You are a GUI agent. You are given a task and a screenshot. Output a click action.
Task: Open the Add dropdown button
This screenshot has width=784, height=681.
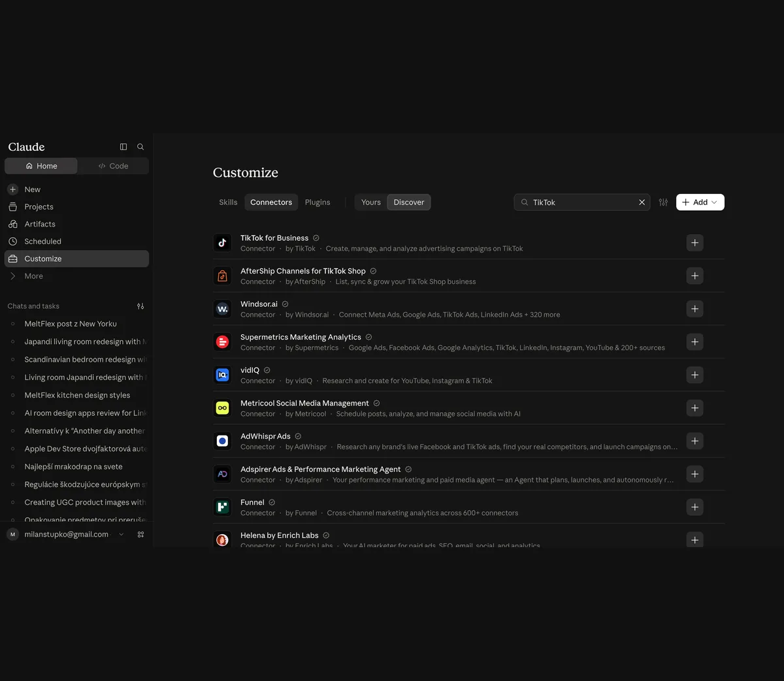coord(700,202)
